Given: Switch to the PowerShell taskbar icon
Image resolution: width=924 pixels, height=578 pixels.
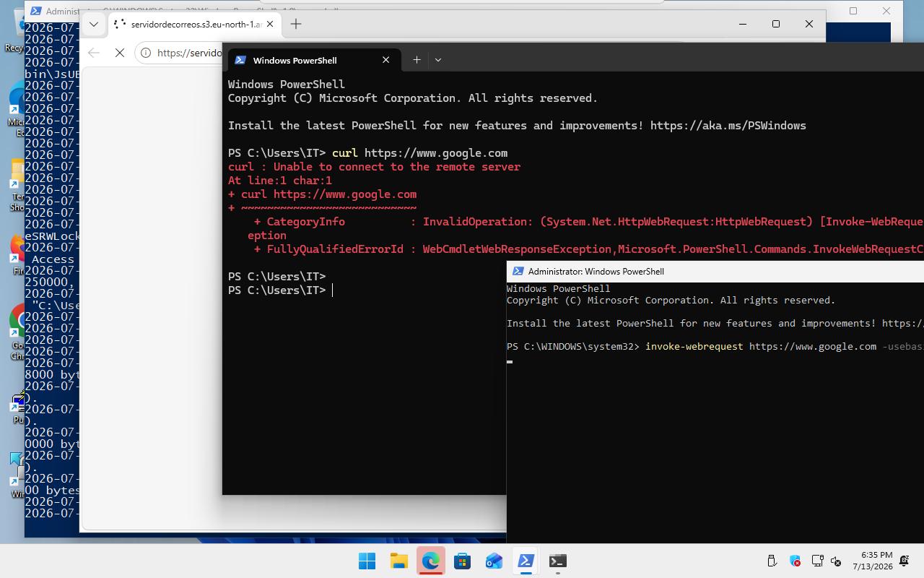Looking at the screenshot, I should [526, 561].
